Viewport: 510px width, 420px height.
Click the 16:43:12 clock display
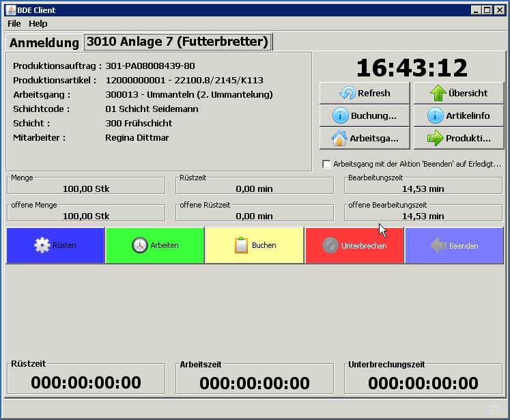pos(412,68)
